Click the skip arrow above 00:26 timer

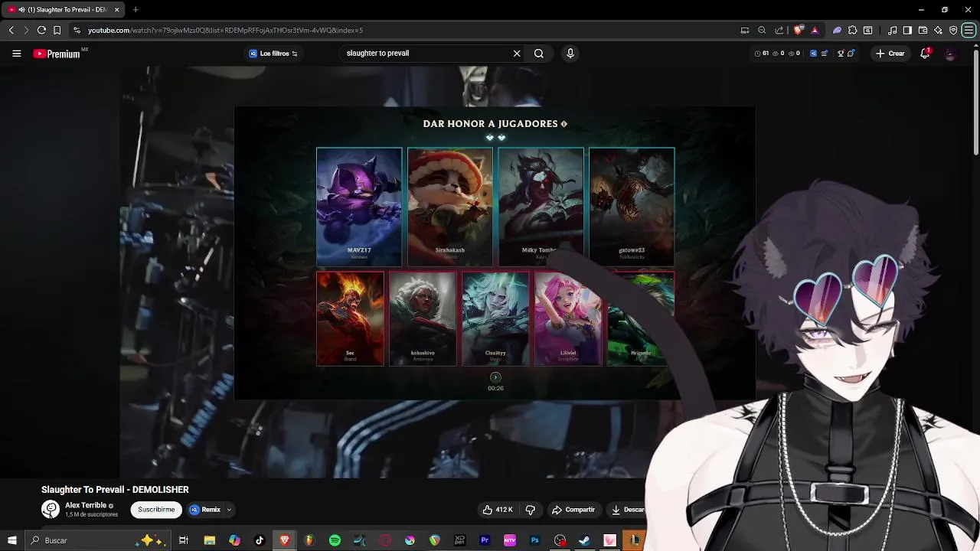pos(495,377)
